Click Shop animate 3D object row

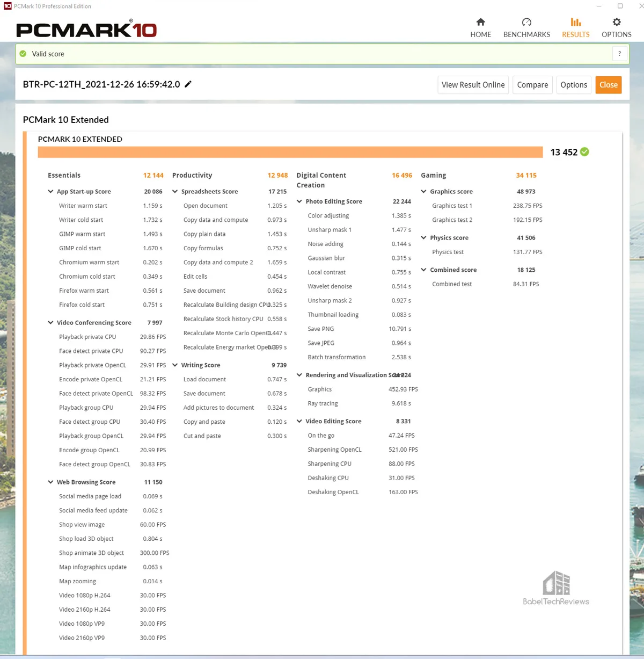[x=114, y=553]
